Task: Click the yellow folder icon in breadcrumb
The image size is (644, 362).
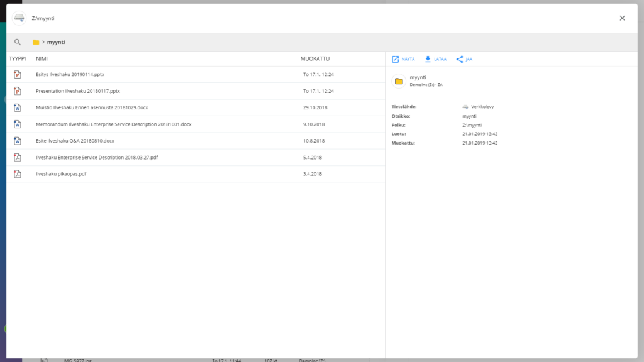Action: [x=36, y=42]
